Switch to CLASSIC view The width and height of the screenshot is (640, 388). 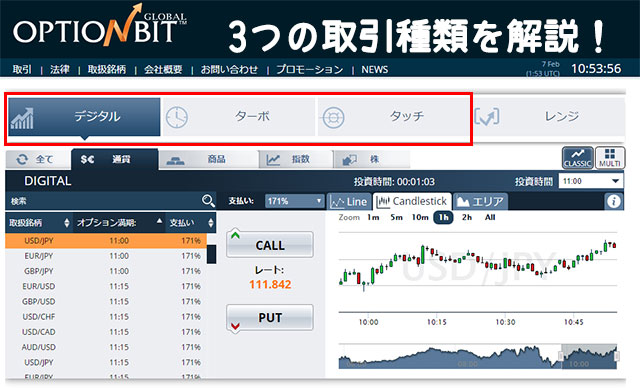pyautogui.click(x=578, y=157)
